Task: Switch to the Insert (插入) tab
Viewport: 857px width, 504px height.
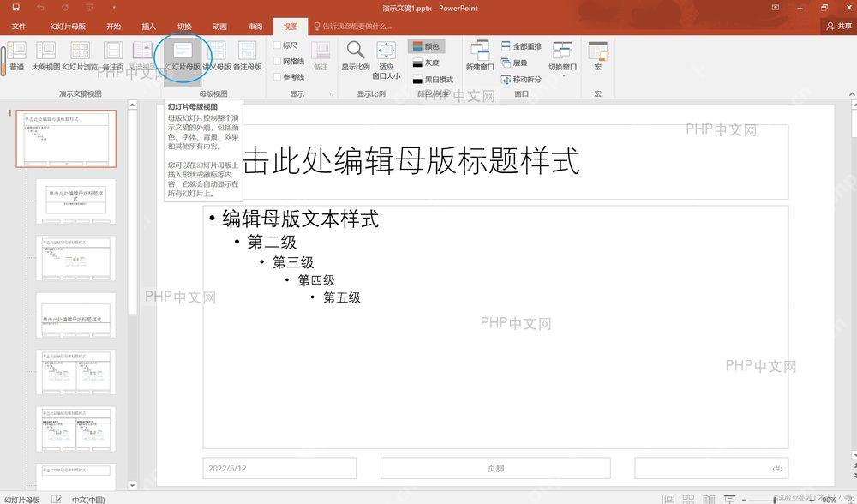Action: [x=148, y=27]
